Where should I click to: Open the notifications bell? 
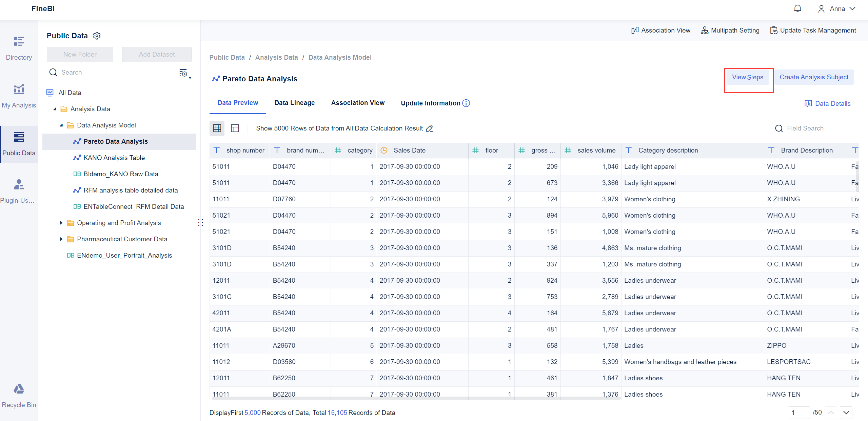[x=797, y=8]
